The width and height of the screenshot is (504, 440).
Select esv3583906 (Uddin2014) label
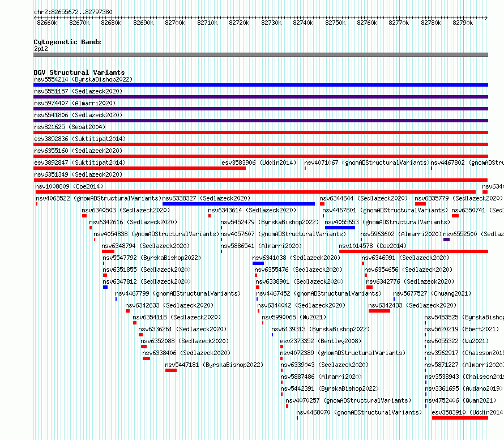(x=259, y=163)
